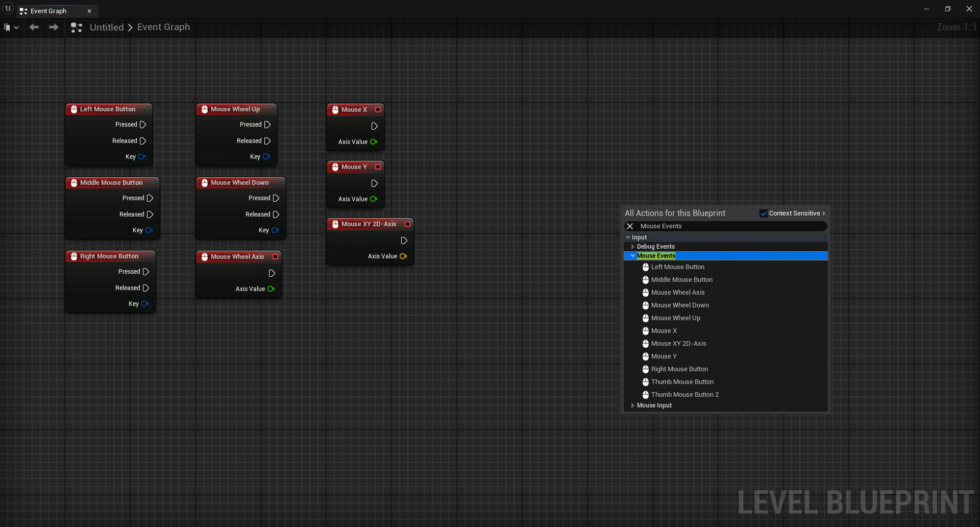
Task: Switch to the Event Graph tab
Action: tap(48, 11)
